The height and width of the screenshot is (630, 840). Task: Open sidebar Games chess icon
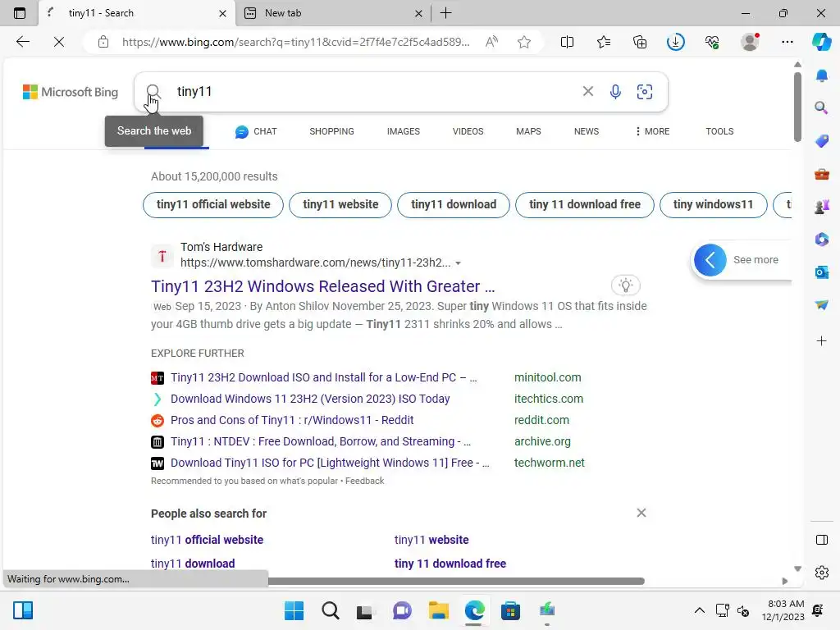click(822, 206)
